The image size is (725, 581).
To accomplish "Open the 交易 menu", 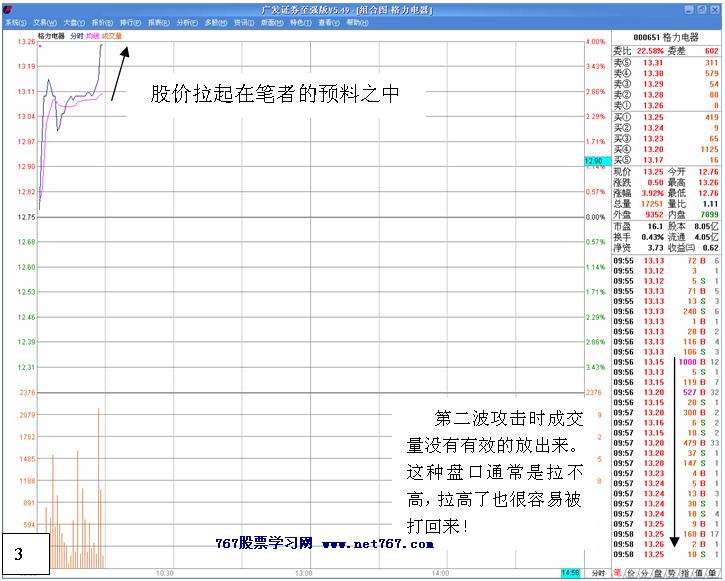I will 44,21.
